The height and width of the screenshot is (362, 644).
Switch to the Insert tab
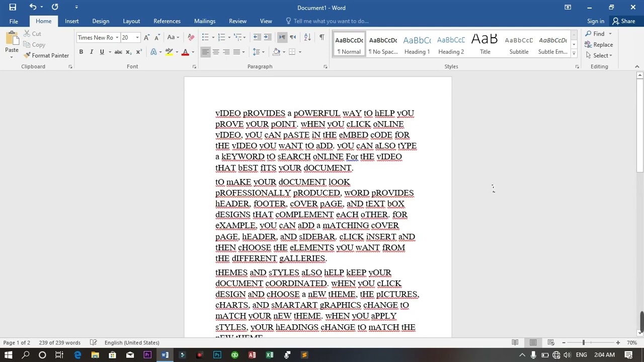tap(71, 21)
